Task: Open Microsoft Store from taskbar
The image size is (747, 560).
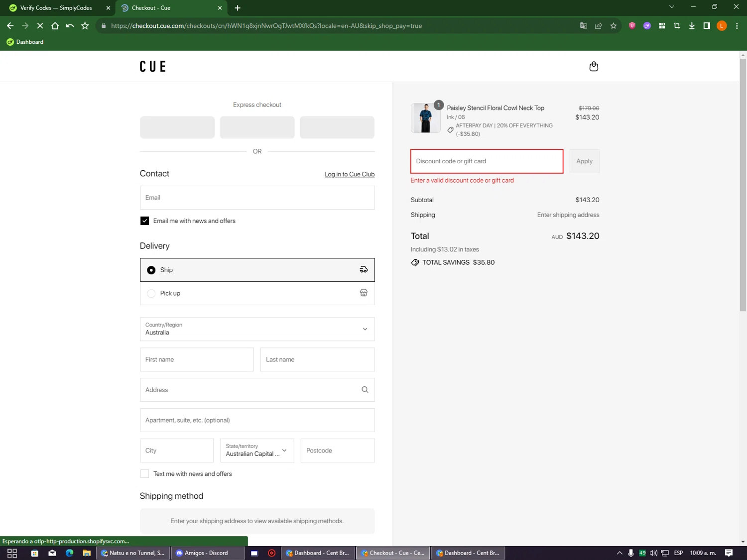Action: tap(34, 553)
